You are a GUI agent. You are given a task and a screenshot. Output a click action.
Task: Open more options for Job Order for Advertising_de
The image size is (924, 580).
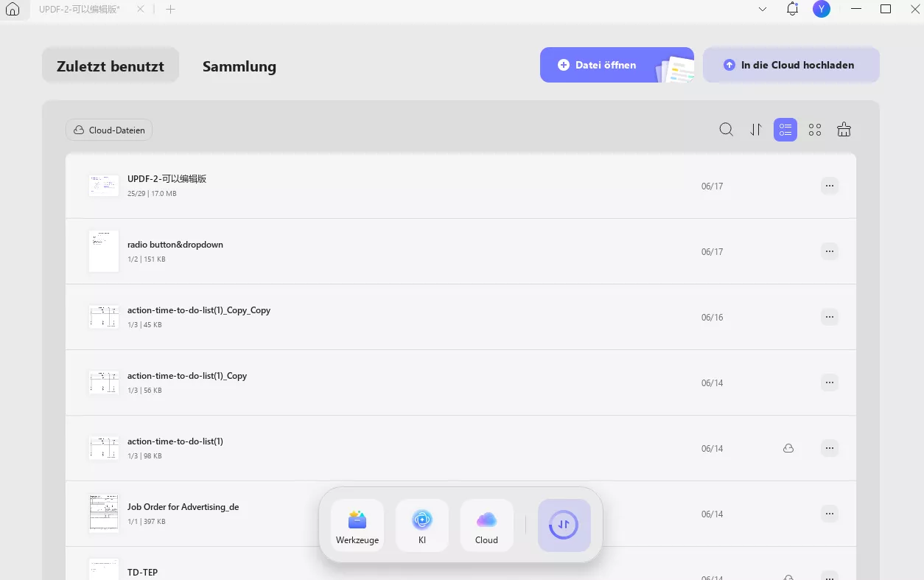click(x=830, y=514)
